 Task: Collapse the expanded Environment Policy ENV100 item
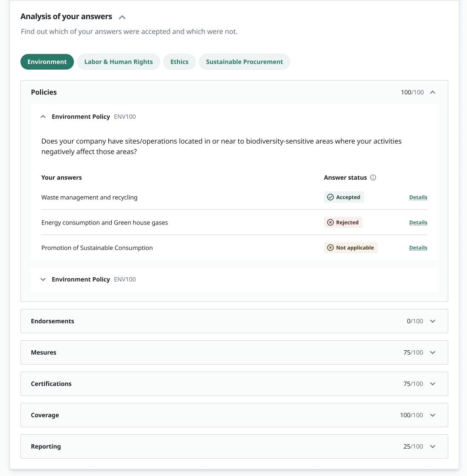click(43, 117)
